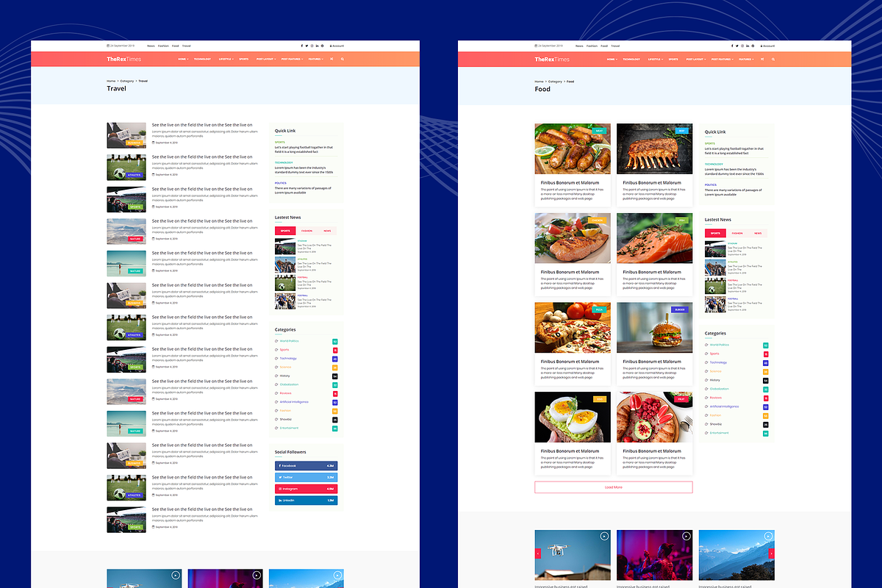
Task: Open Twitter followers button on Travel page
Action: [306, 477]
